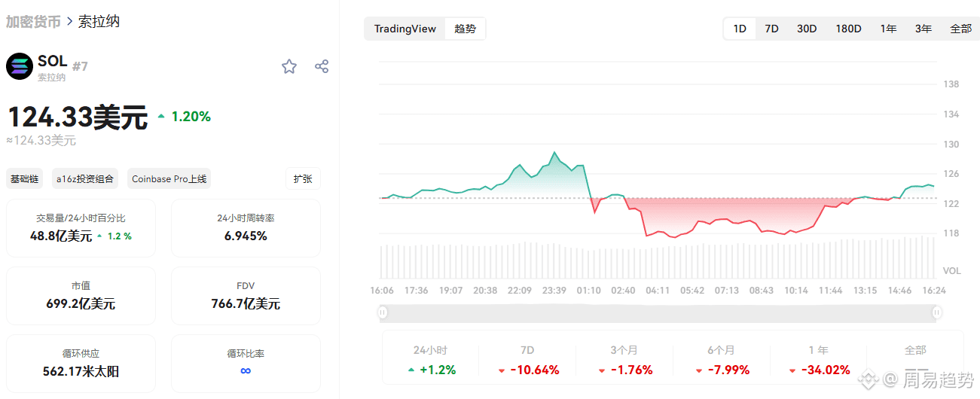
Task: Click the 市值 market cap card
Action: pos(81,295)
